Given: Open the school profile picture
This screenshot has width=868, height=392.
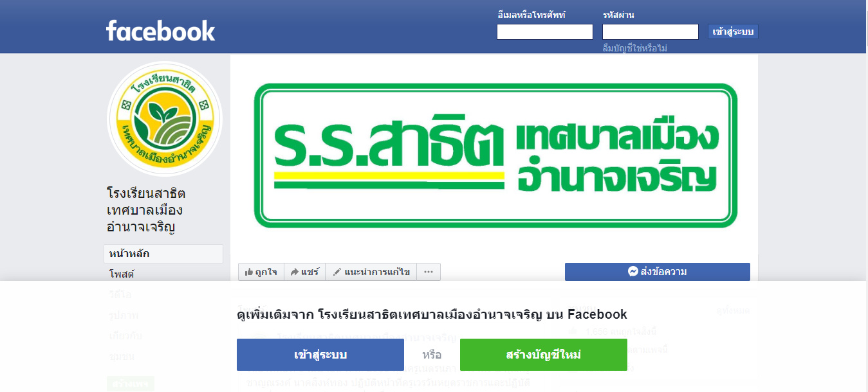Looking at the screenshot, I should point(164,119).
